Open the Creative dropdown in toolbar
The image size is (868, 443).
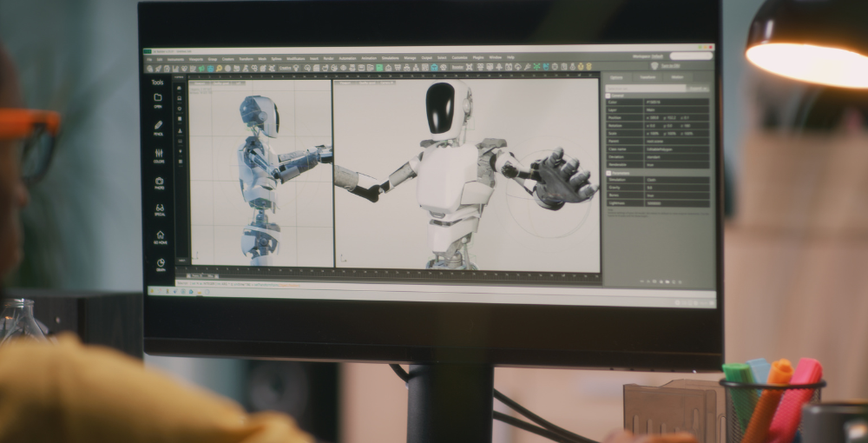[x=285, y=68]
